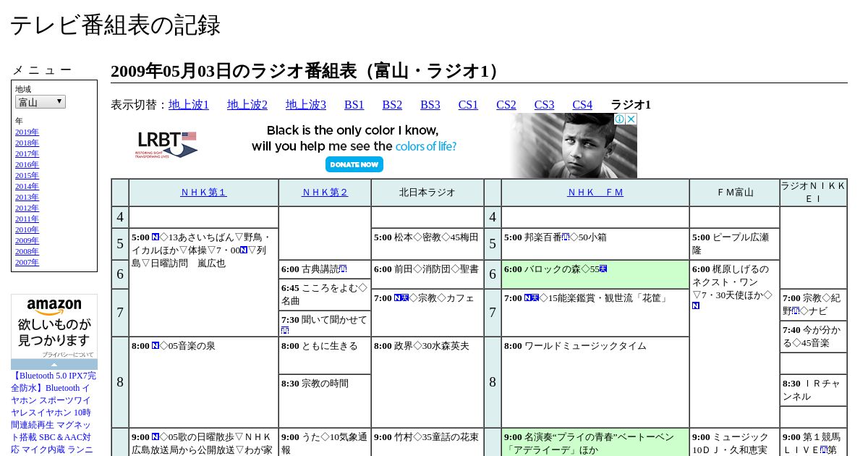Open the 2008年 archive link

27,251
